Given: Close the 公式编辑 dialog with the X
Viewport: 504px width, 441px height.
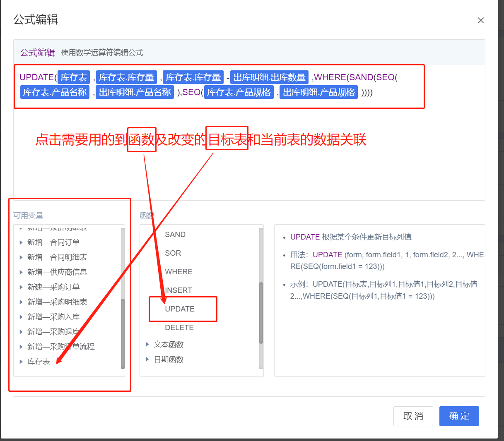Looking at the screenshot, I should tap(481, 20).
